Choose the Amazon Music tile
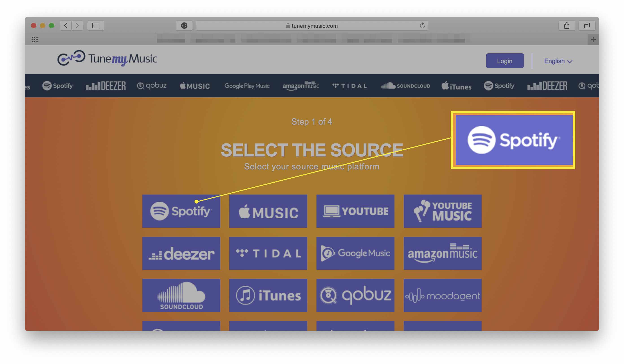Viewport: 624px width, 364px height. tap(442, 253)
